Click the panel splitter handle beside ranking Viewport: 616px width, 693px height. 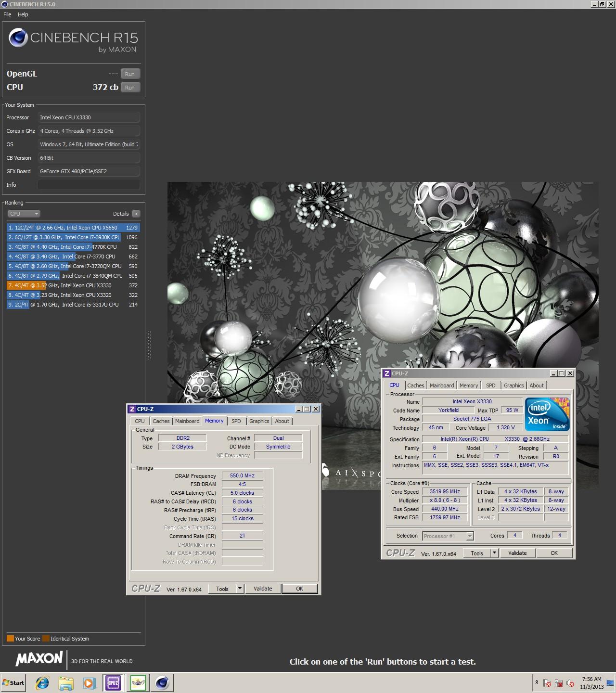point(149,345)
